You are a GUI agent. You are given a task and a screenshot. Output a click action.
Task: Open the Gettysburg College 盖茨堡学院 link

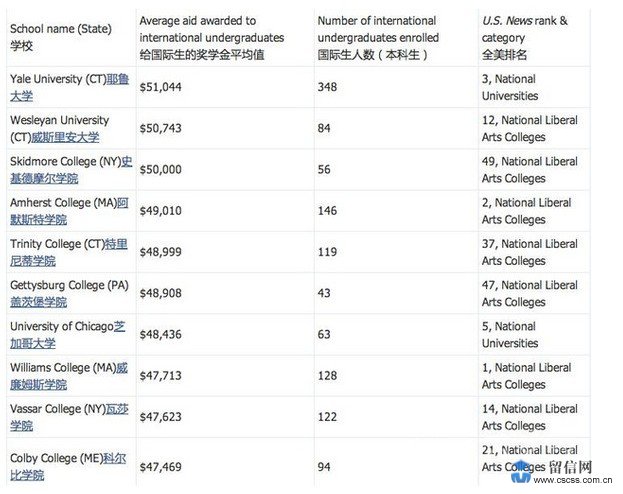[x=39, y=302]
